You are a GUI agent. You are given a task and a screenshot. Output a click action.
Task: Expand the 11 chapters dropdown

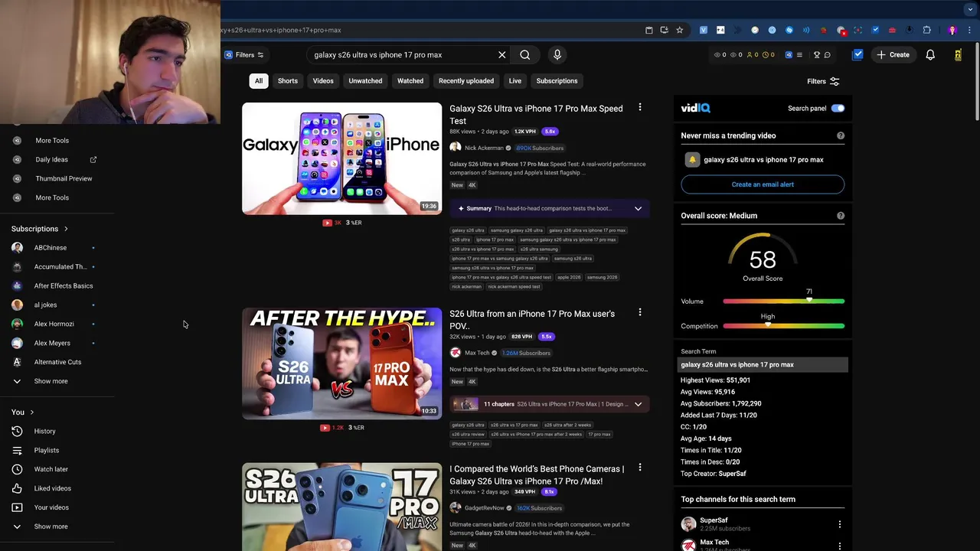(638, 404)
